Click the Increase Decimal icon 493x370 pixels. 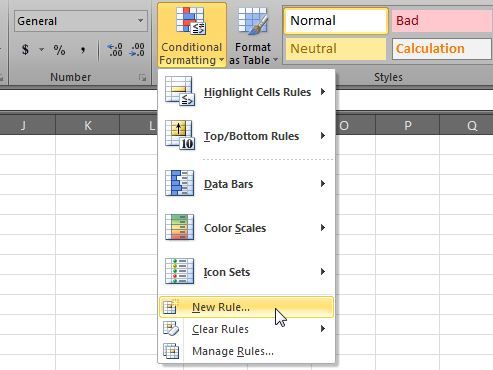(115, 50)
